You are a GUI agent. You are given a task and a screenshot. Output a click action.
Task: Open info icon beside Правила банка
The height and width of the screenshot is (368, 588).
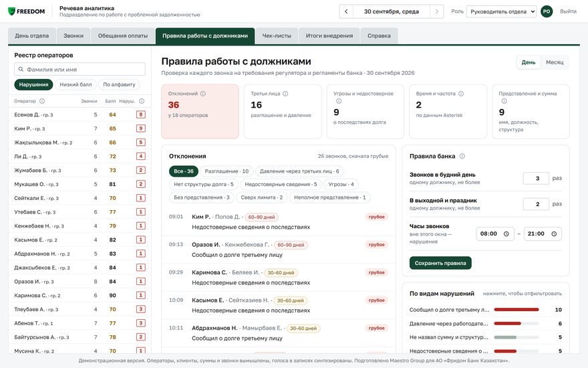[x=462, y=156]
